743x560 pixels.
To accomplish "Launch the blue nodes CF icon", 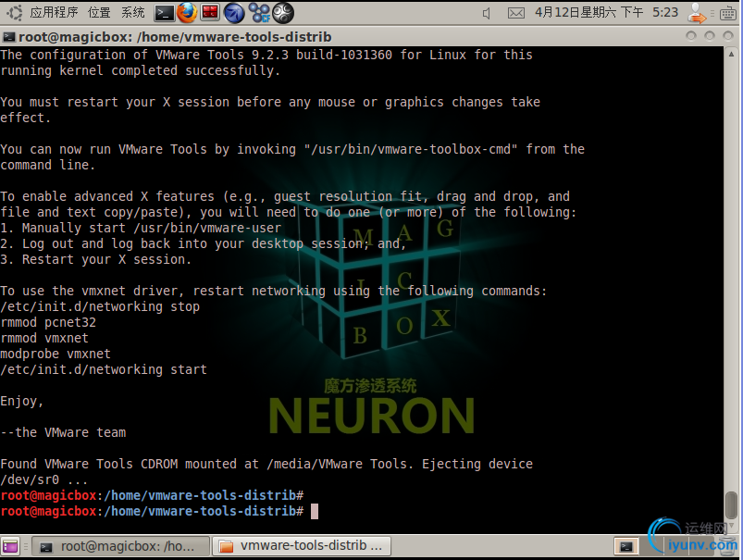I will point(260,13).
